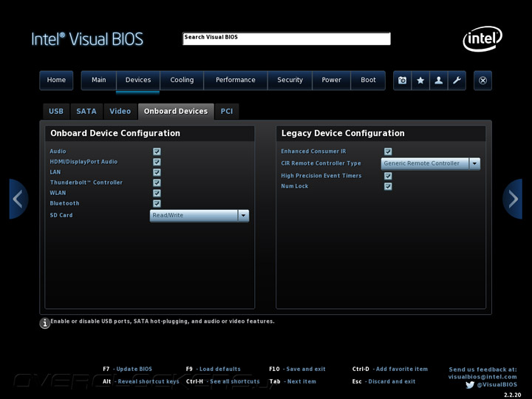The height and width of the screenshot is (399, 532).
Task: Click the user profile icon
Action: coord(439,81)
